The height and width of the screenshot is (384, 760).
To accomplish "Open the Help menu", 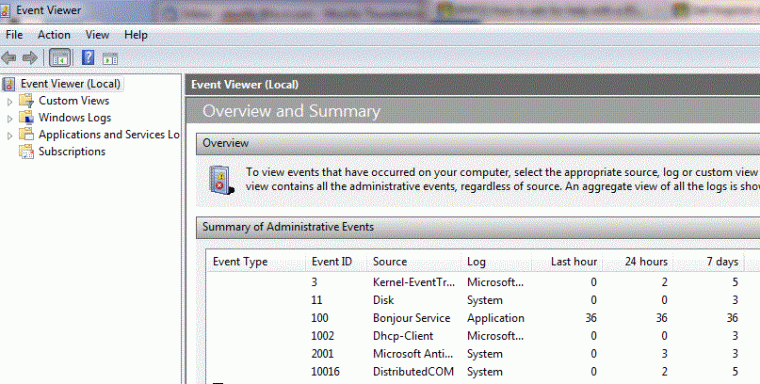I will (136, 35).
